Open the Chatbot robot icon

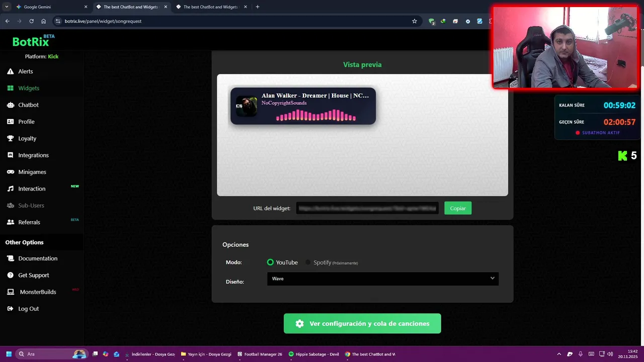[10, 105]
